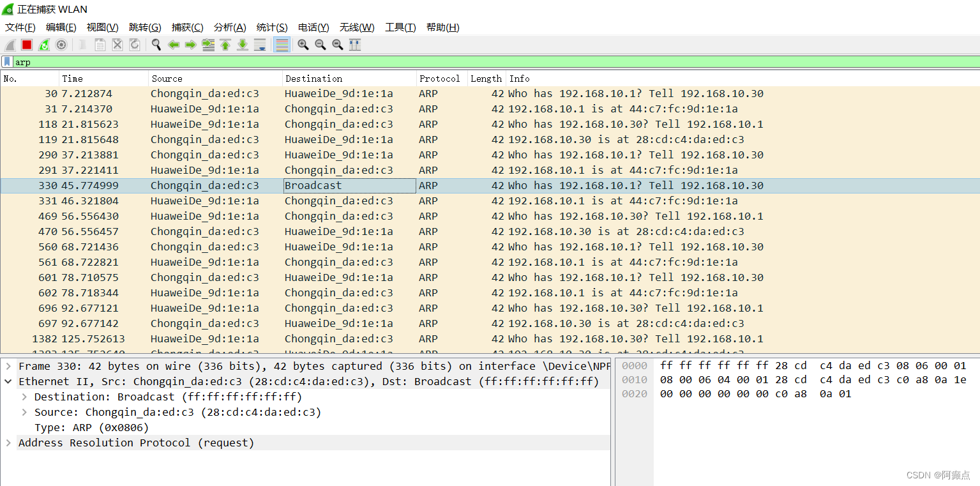Sort by the Length column header
This screenshot has width=980, height=486.
click(x=486, y=79)
